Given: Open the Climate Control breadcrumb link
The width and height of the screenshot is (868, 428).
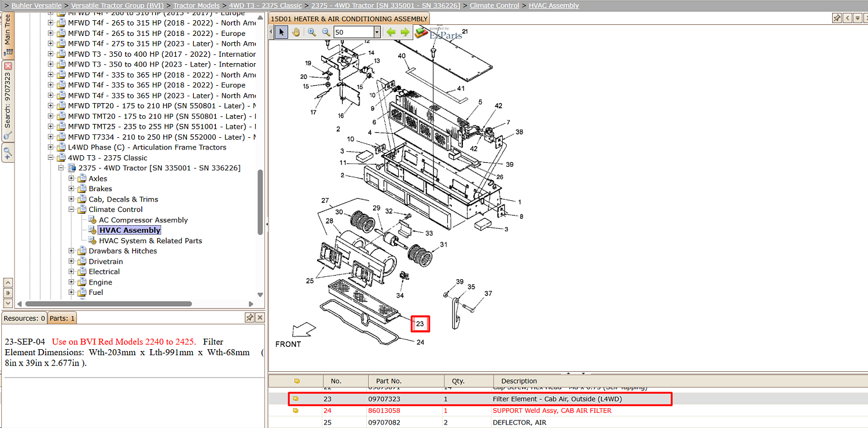Looking at the screenshot, I should click(x=494, y=5).
